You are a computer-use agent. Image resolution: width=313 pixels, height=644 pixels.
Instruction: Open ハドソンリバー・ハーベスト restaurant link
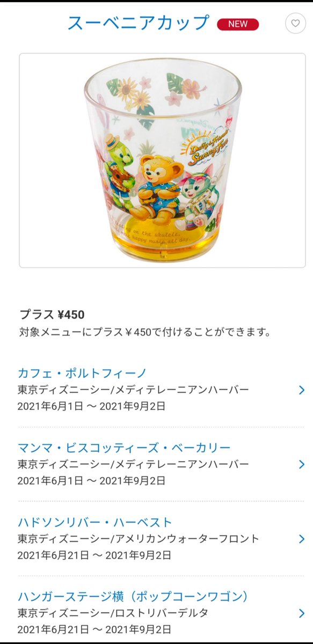(x=95, y=522)
